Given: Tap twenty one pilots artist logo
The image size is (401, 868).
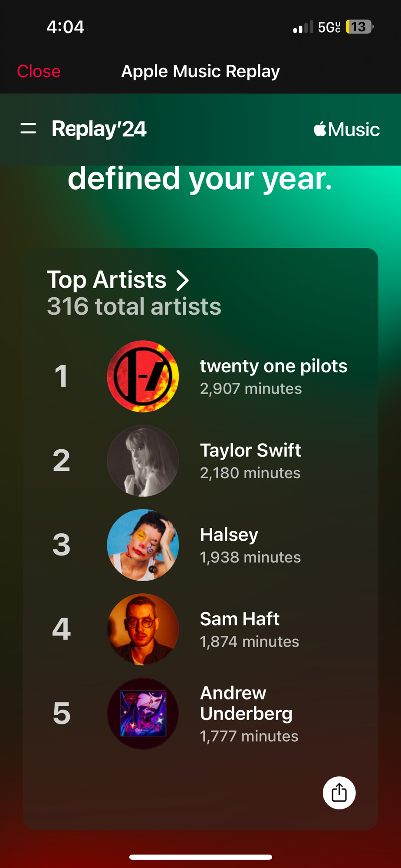Looking at the screenshot, I should click(143, 376).
